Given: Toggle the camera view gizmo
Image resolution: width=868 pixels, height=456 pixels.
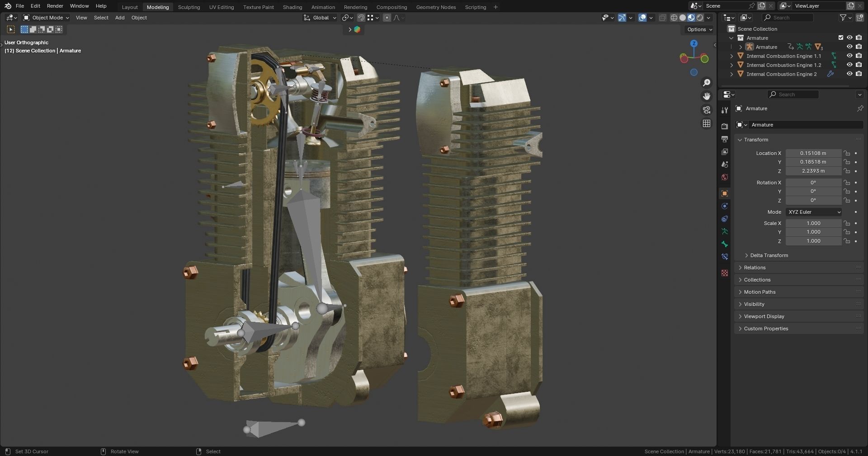Looking at the screenshot, I should (x=707, y=110).
